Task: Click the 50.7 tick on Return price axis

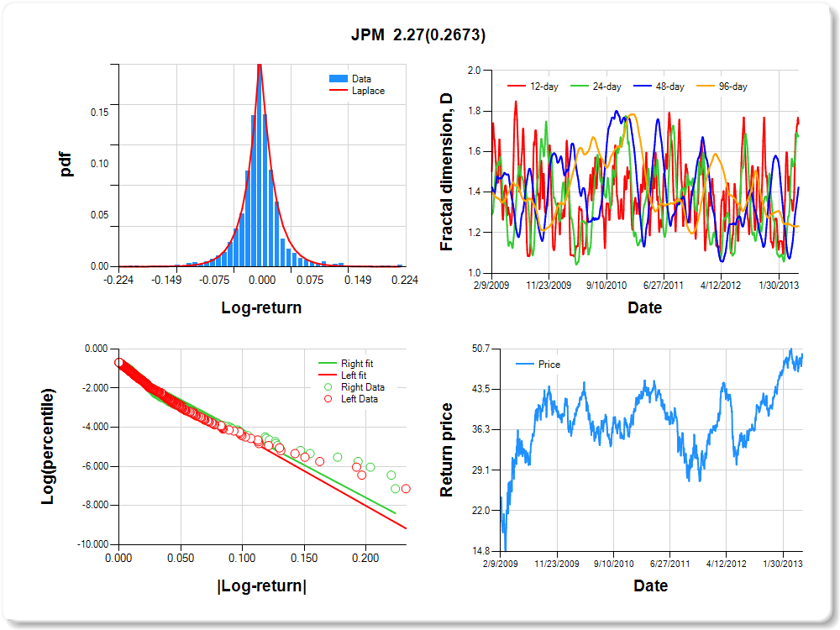Action: [x=481, y=349]
